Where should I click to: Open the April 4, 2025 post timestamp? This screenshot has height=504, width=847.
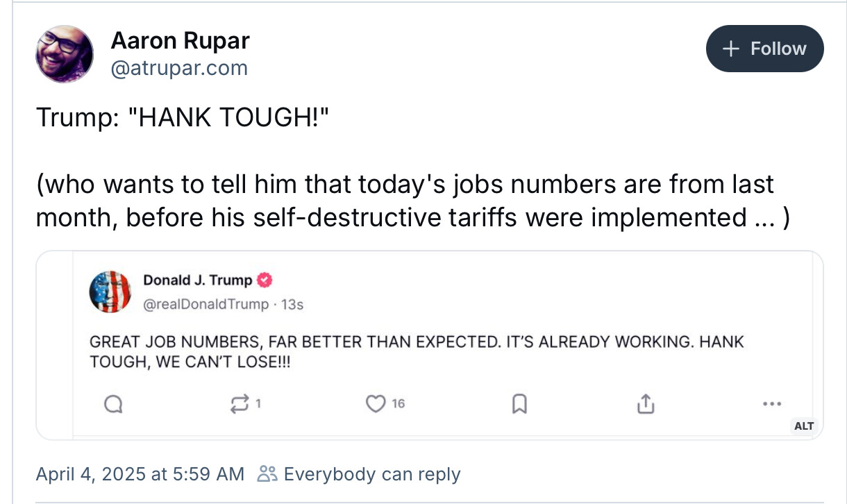pos(140,474)
